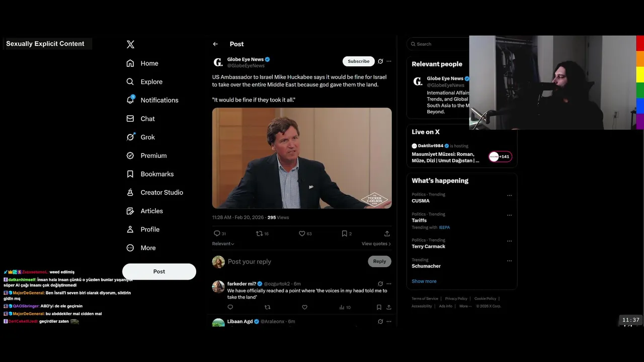The image size is (644, 362).
Task: Open more menu on farkeder mi? comment
Action: point(389,284)
